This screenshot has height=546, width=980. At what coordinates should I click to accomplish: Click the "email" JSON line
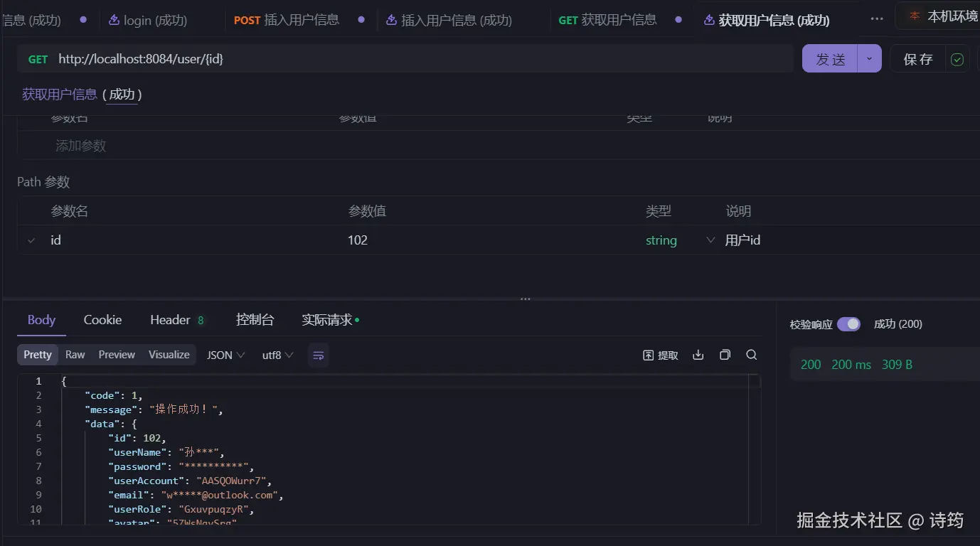click(x=196, y=495)
